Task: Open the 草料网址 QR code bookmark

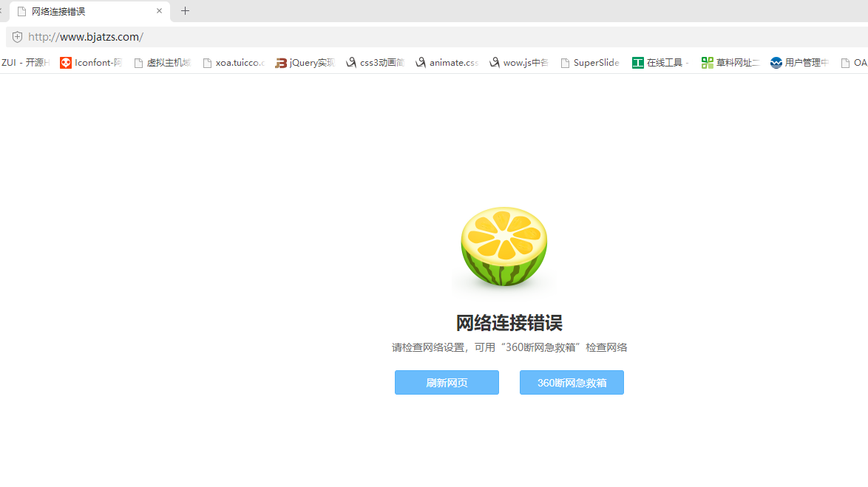Action: [730, 63]
